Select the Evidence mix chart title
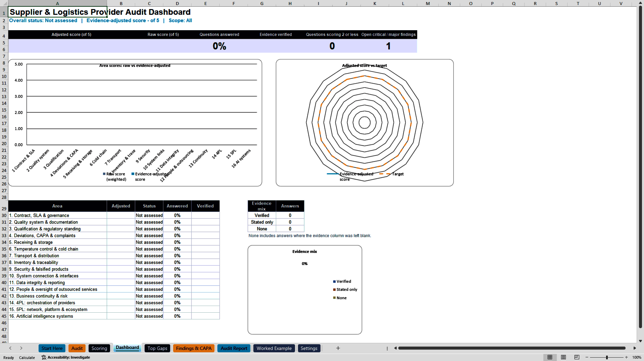 pos(305,252)
